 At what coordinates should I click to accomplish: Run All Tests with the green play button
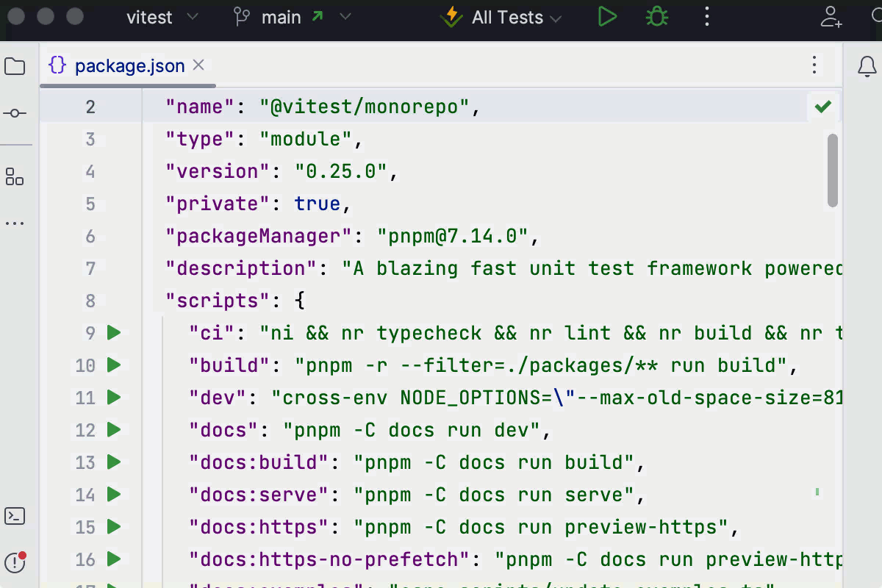pyautogui.click(x=608, y=17)
